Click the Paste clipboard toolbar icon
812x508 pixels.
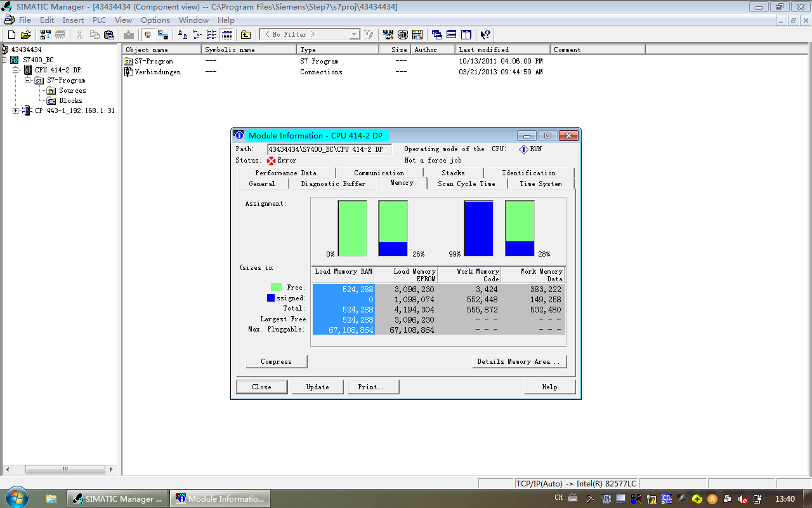[x=109, y=34]
